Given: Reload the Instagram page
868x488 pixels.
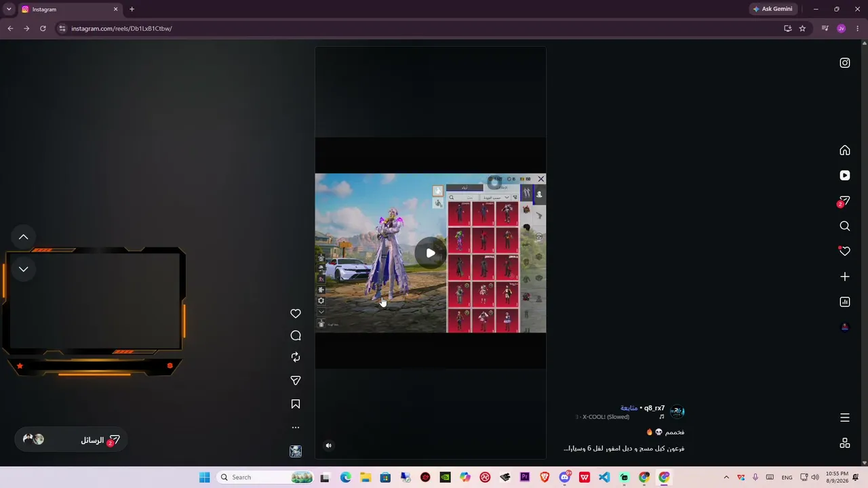Looking at the screenshot, I should coord(43,28).
